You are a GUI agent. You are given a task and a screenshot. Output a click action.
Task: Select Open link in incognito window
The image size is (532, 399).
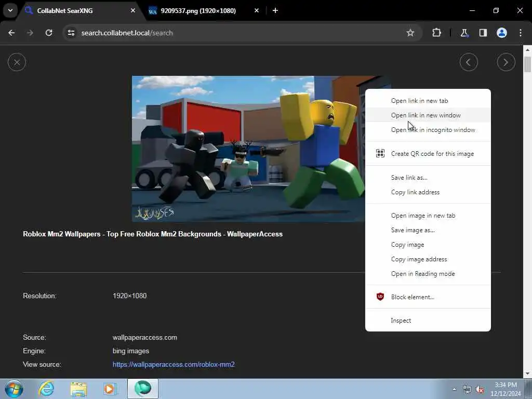(428, 130)
